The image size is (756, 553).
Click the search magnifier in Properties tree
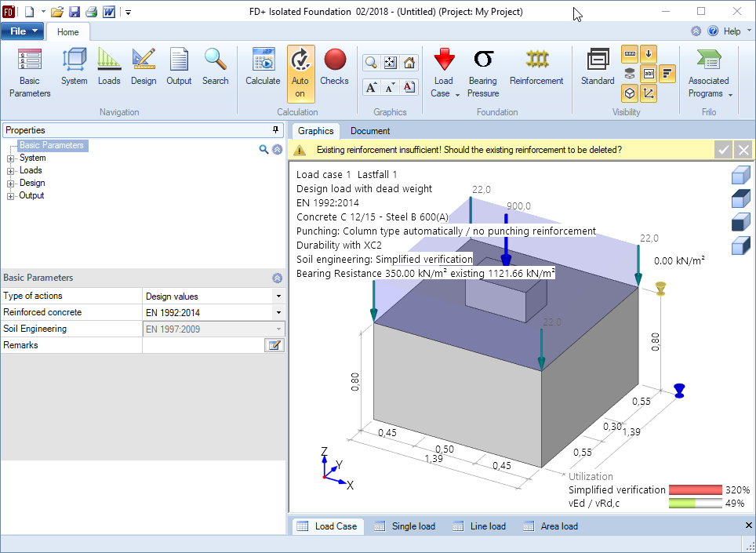(264, 150)
